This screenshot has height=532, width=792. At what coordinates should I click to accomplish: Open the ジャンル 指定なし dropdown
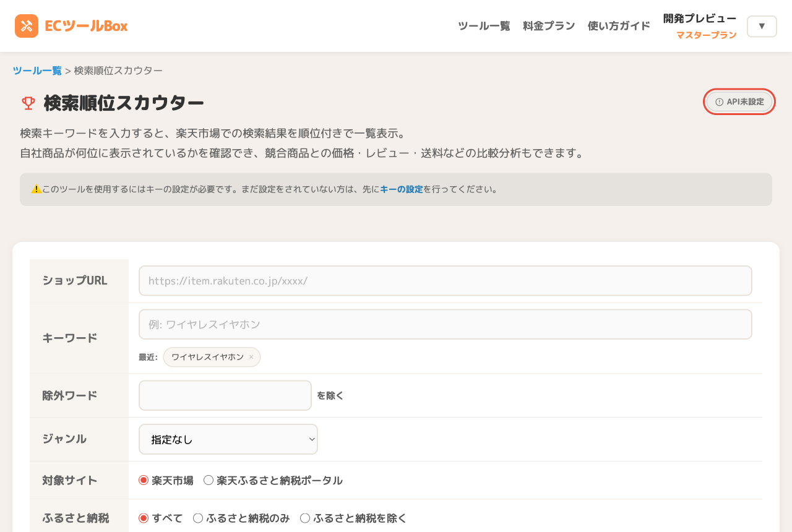click(x=228, y=439)
